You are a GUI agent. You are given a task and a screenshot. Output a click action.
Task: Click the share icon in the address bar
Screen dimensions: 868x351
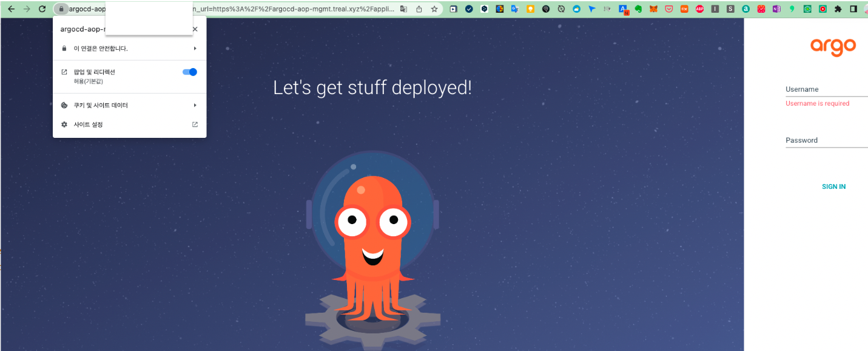[419, 9]
